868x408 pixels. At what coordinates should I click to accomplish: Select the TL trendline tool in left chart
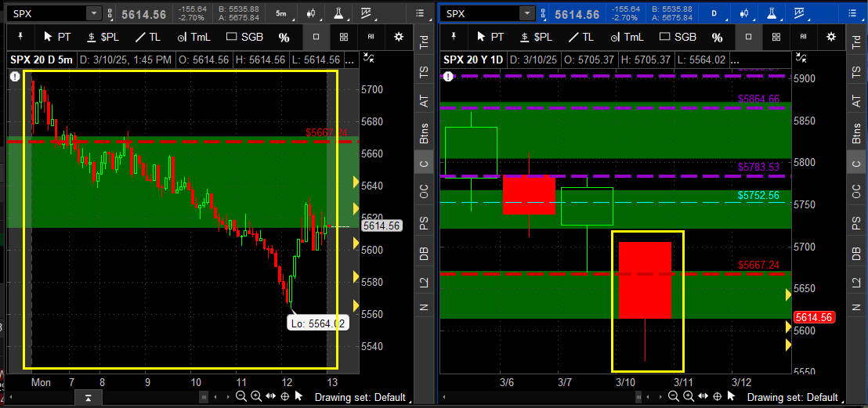coord(150,37)
